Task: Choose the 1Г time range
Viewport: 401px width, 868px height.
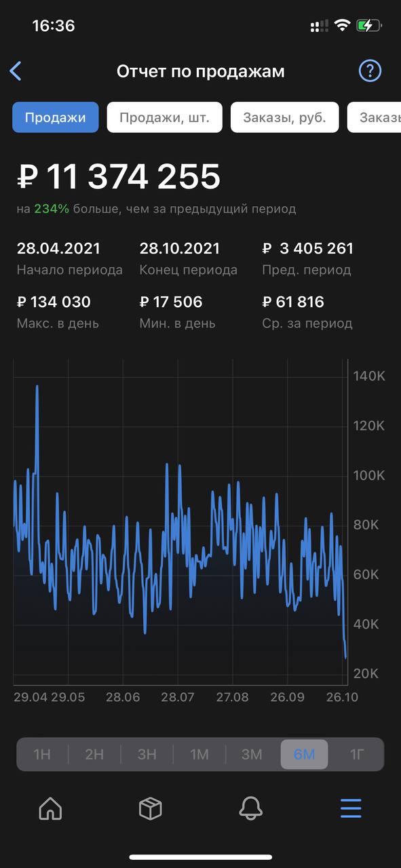Action: click(357, 754)
